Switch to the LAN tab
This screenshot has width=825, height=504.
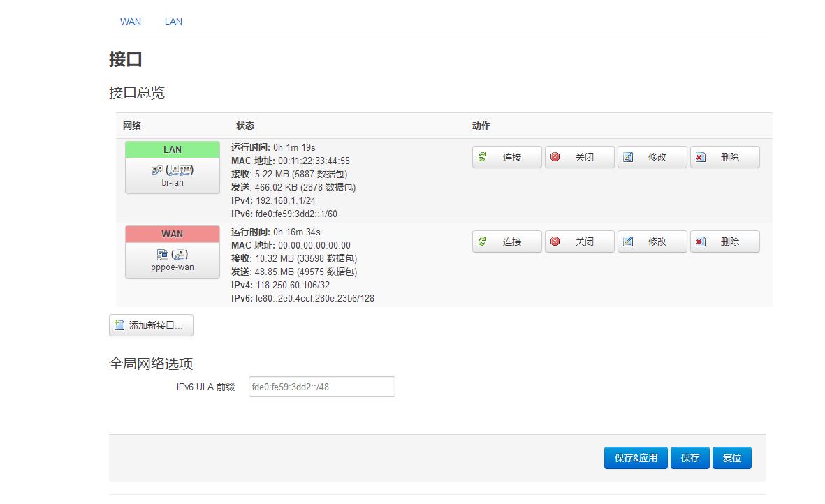point(173,22)
